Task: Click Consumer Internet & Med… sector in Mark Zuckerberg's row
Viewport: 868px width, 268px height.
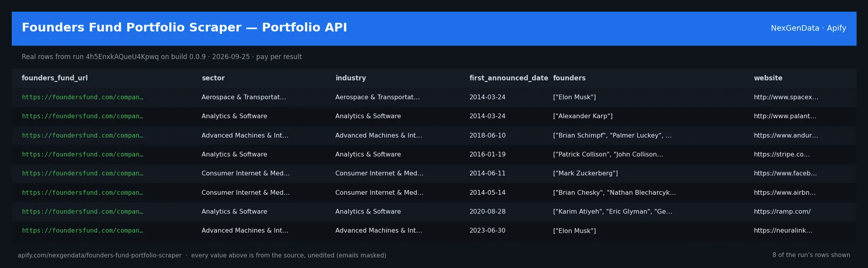Action: click(x=245, y=174)
